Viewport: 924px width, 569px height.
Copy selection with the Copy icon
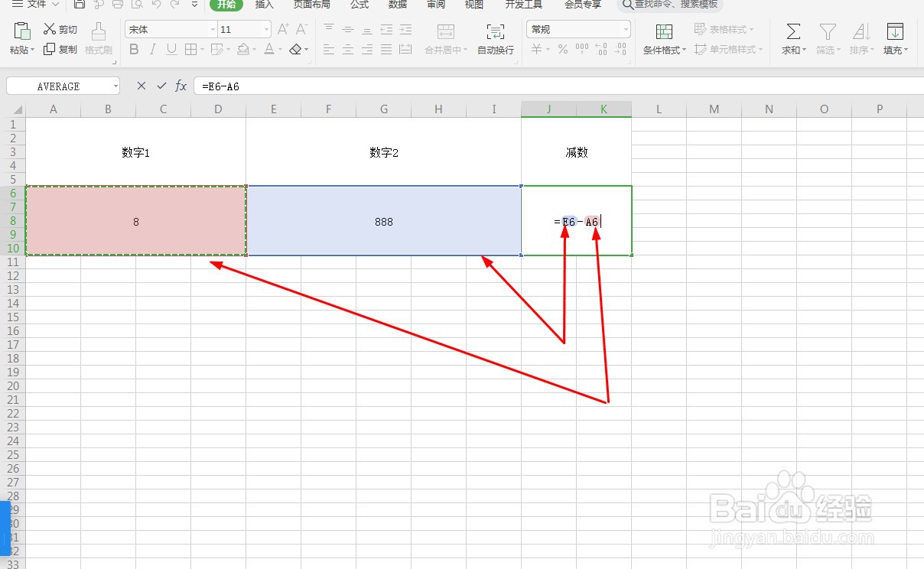coord(50,49)
